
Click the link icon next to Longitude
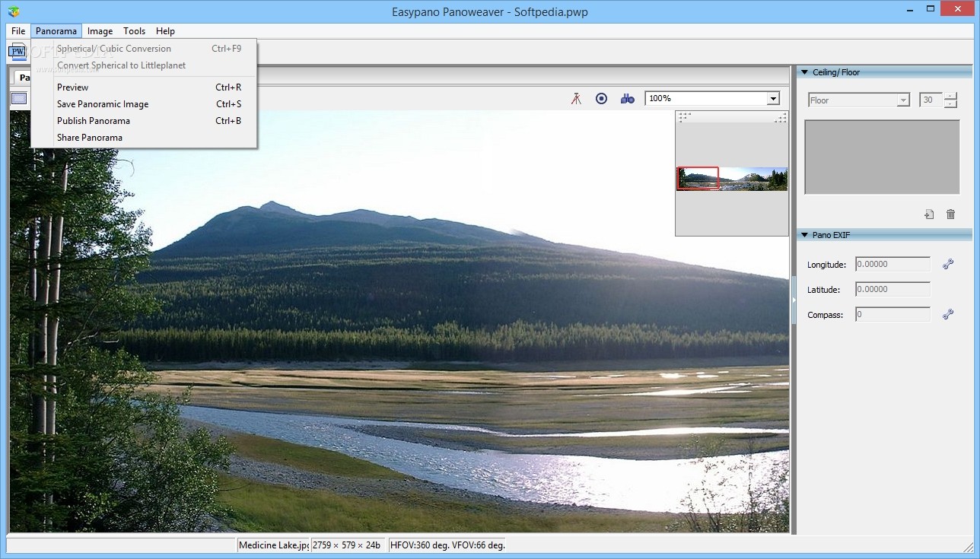tap(948, 264)
